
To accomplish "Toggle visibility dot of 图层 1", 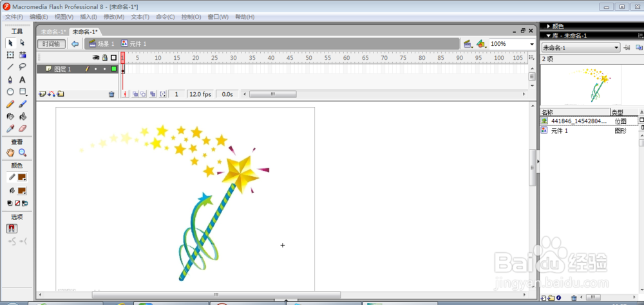I will (96, 69).
